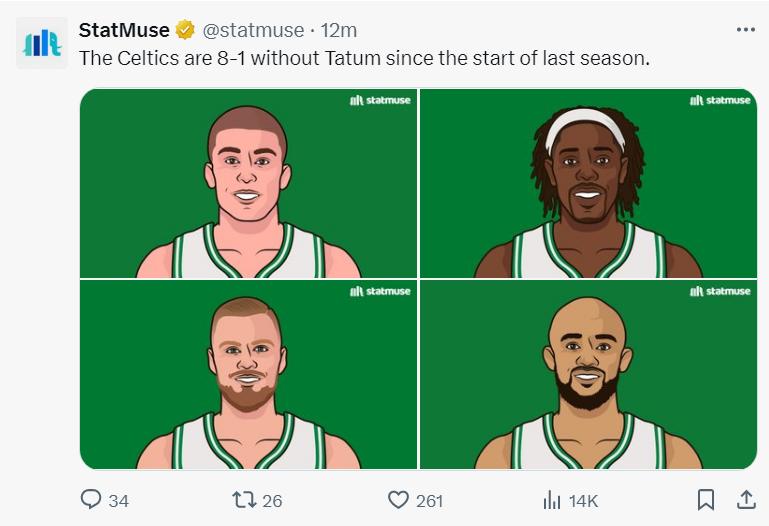Open the three-dot more options menu
This screenshot has height=526, width=769.
745,30
